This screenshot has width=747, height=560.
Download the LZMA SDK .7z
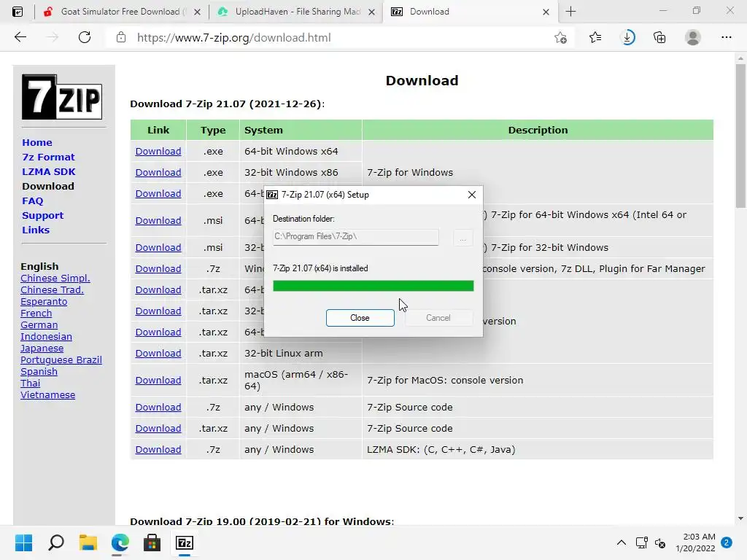[x=158, y=449]
